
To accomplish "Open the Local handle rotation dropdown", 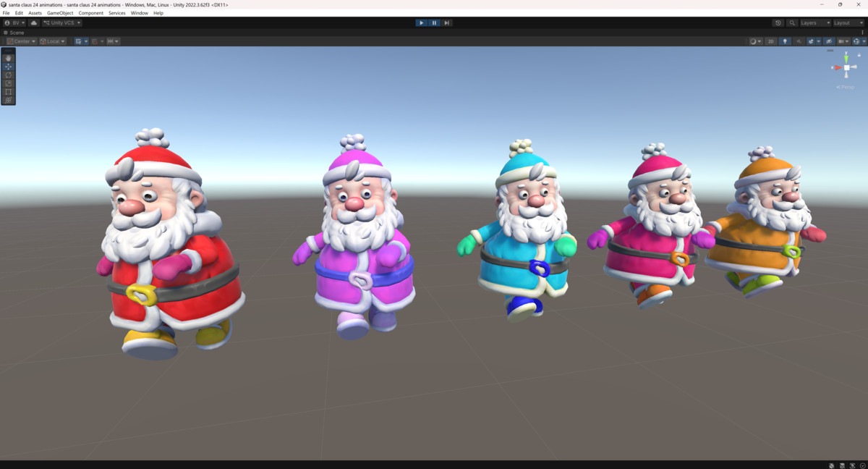I will [53, 41].
